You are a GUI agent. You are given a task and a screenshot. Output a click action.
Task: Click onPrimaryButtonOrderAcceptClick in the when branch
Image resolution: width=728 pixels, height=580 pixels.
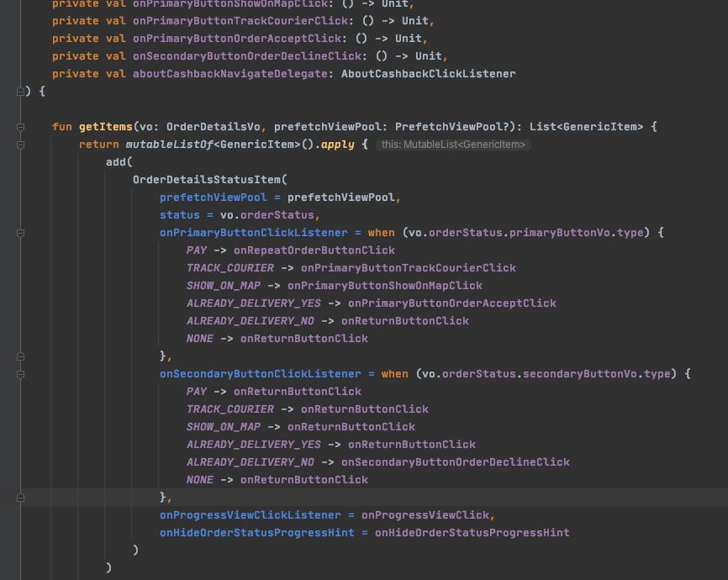[452, 303]
